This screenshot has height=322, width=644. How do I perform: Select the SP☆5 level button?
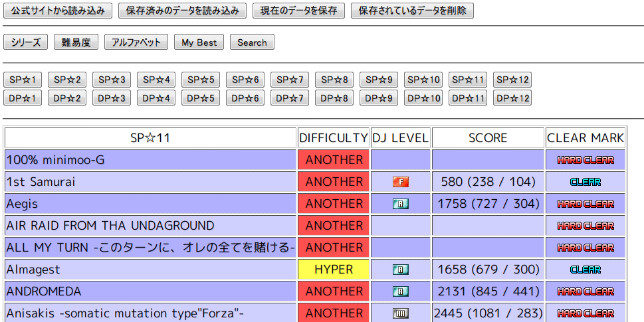coord(201,80)
